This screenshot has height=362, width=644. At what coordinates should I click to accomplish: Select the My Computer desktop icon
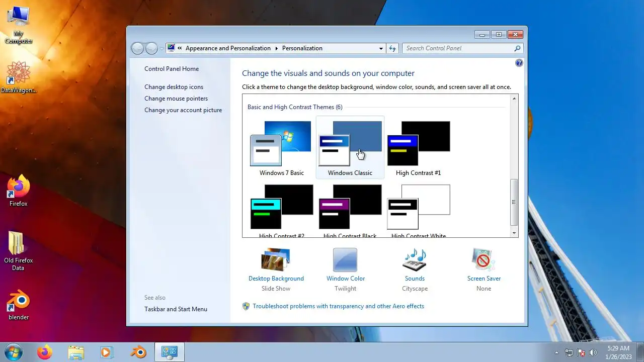click(x=19, y=25)
